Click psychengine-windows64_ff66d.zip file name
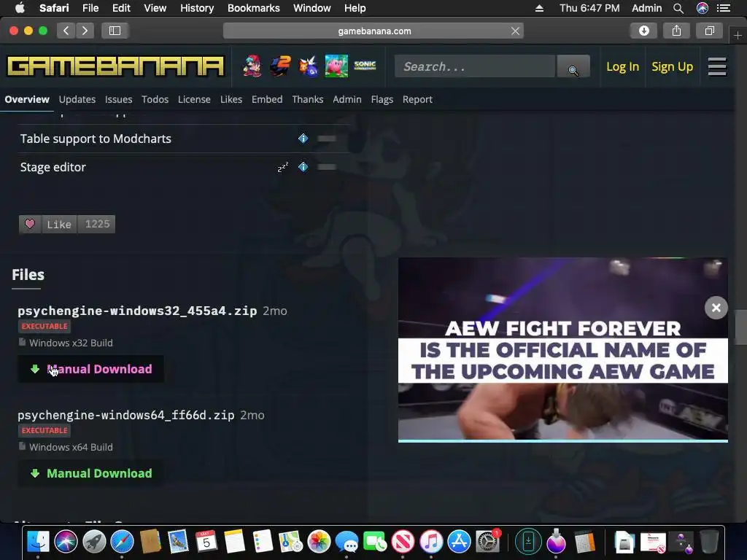The height and width of the screenshot is (560, 747). (125, 415)
